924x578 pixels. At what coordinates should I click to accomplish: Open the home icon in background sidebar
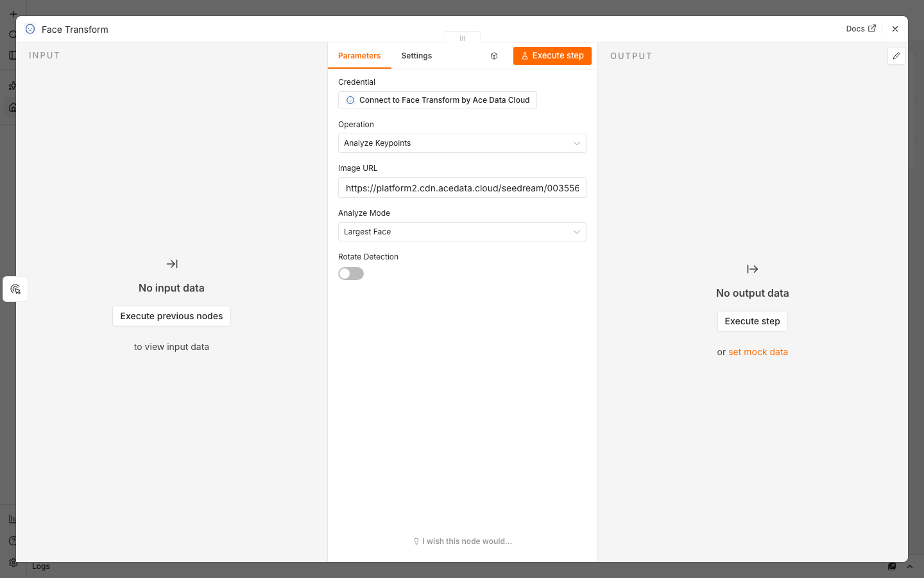12,107
